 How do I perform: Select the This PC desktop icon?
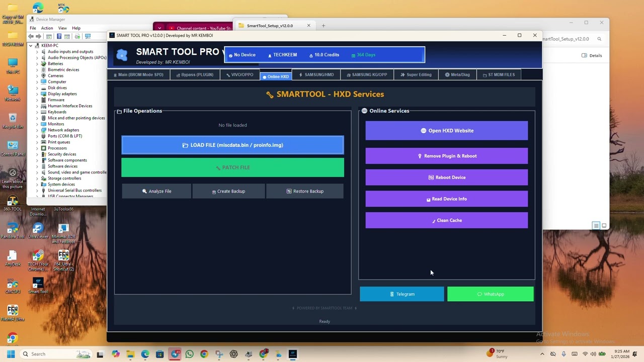(x=13, y=66)
